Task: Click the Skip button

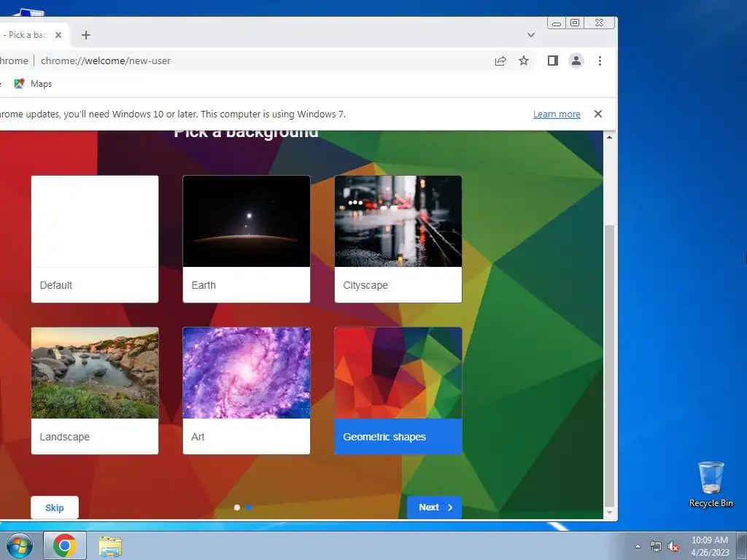Action: point(54,507)
